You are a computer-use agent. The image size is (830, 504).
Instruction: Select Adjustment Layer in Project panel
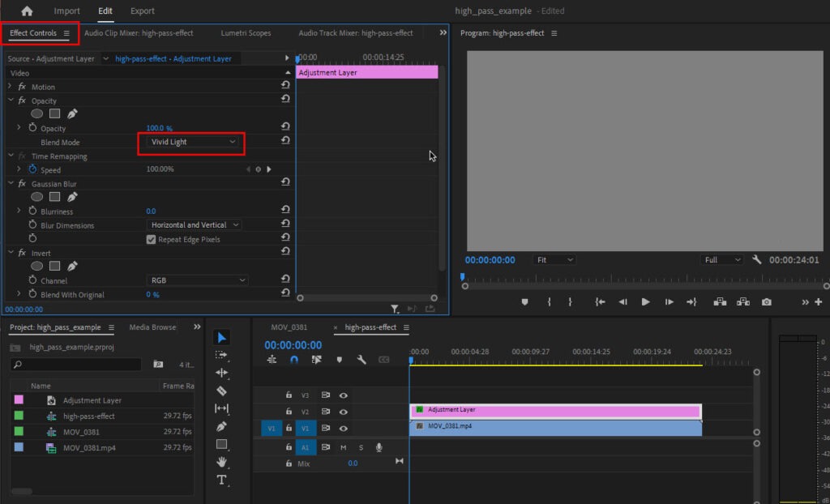[92, 400]
